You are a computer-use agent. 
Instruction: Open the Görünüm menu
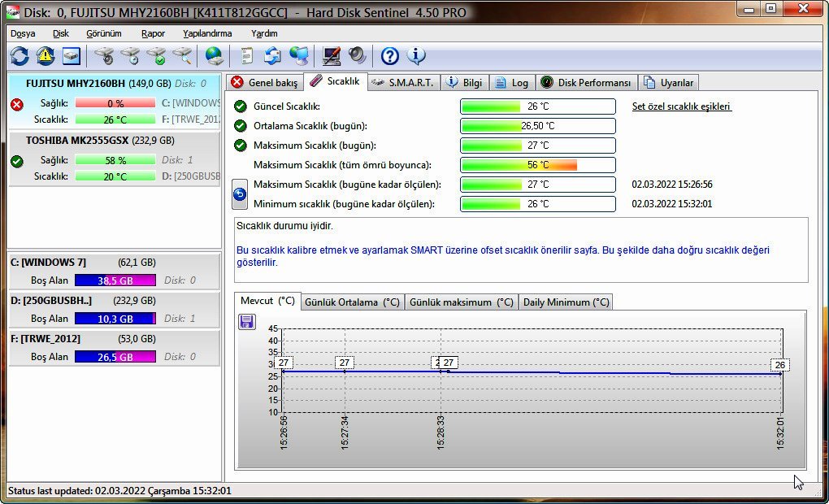tap(104, 33)
